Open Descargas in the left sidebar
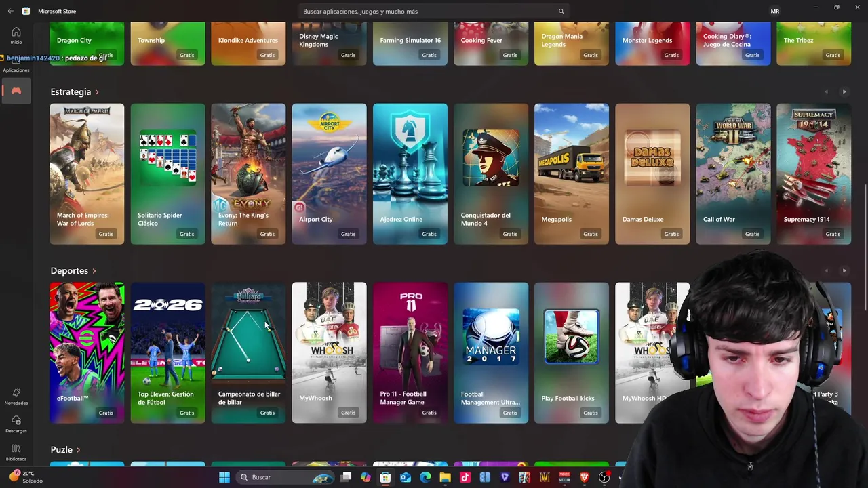868x488 pixels. click(x=16, y=424)
